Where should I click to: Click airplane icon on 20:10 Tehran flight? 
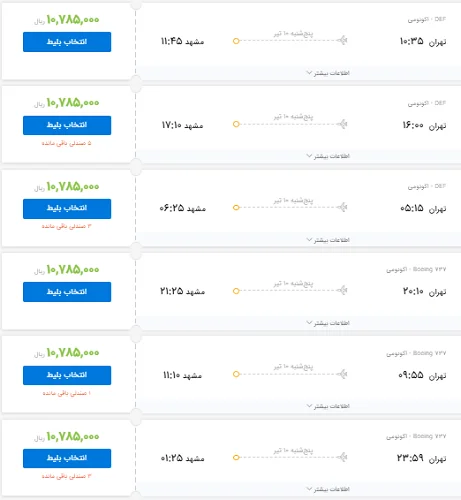342,290
